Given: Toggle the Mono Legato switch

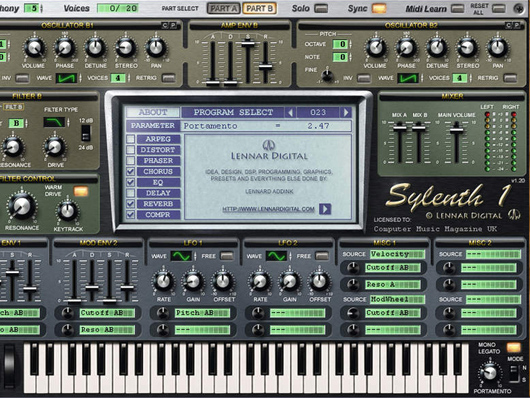Looking at the screenshot, I should (x=513, y=348).
